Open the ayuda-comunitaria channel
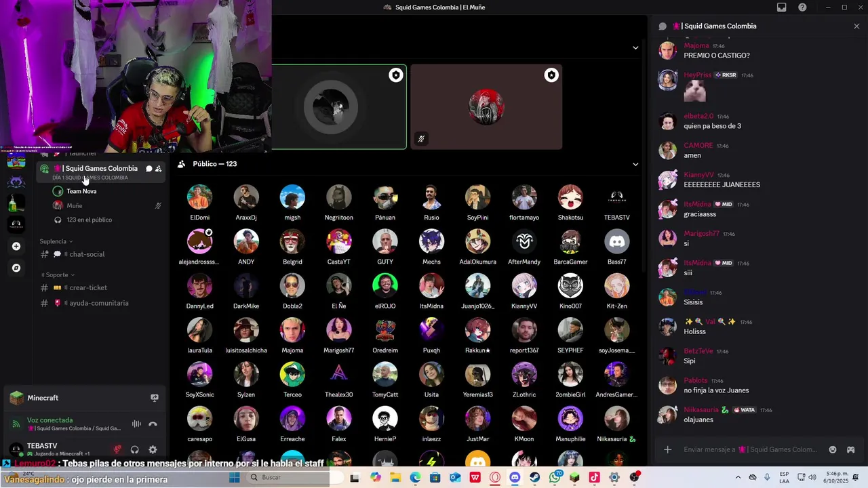This screenshot has height=488, width=868. coord(100,303)
